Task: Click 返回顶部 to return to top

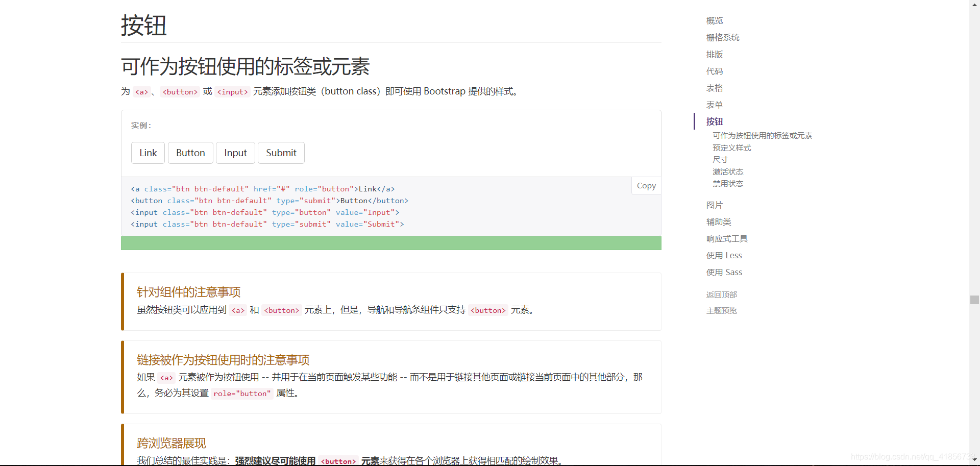Action: point(721,295)
